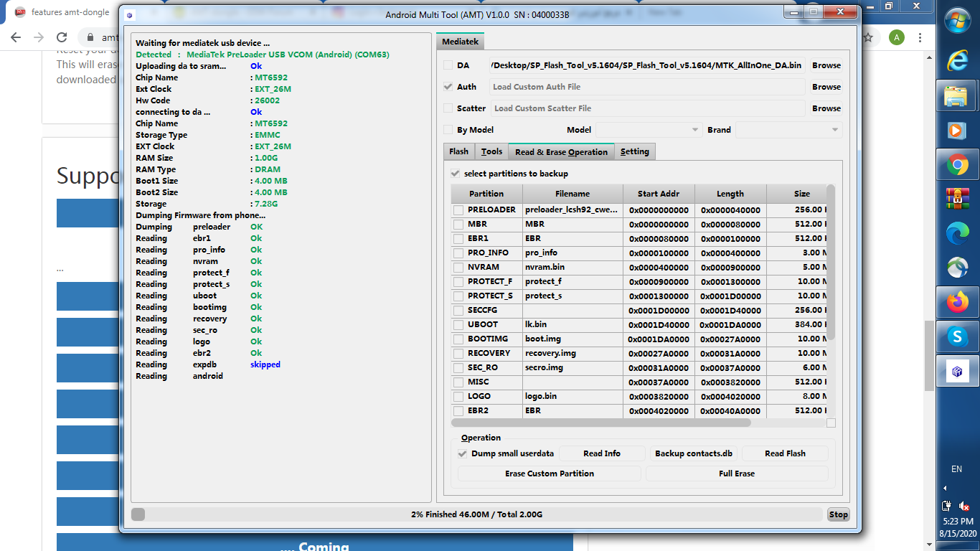Click the DA file path field

pyautogui.click(x=647, y=65)
